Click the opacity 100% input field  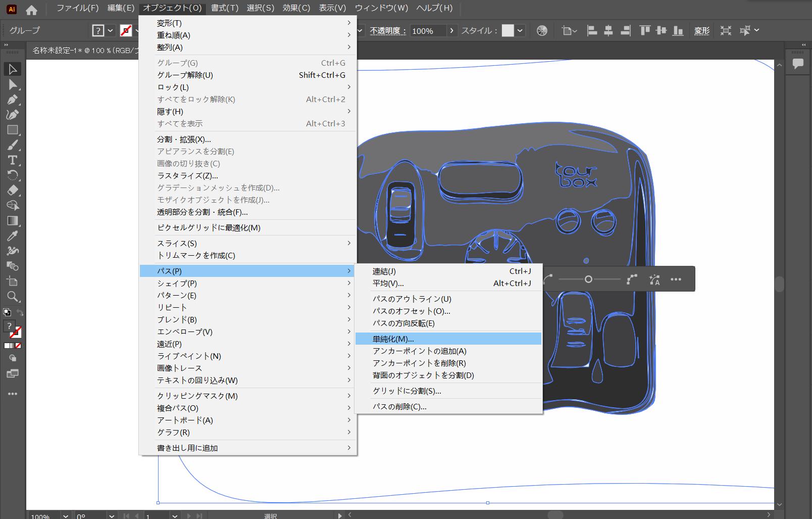tap(428, 31)
